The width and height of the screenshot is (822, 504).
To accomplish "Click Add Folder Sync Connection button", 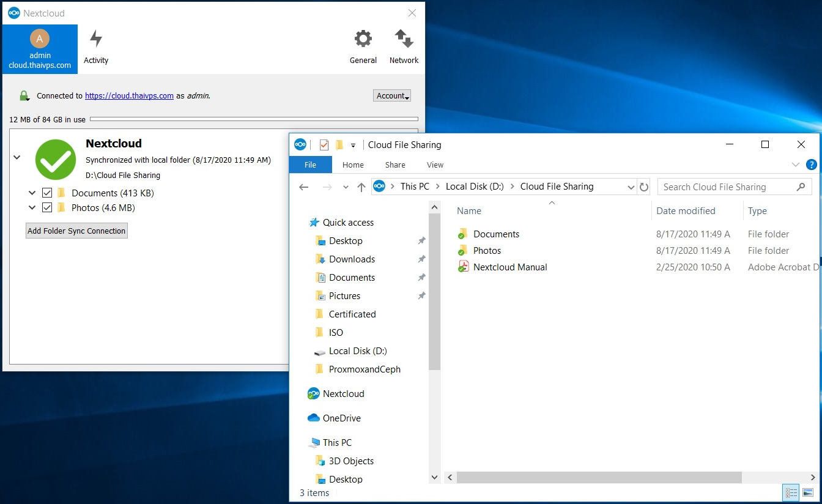I will (x=76, y=231).
